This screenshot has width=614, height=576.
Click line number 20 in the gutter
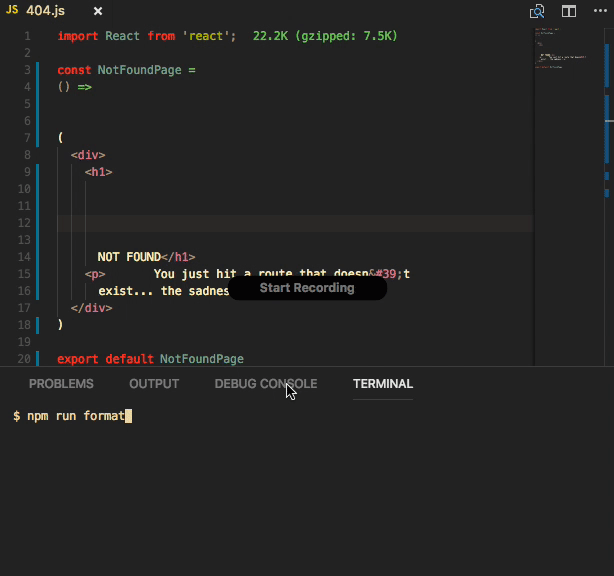pyautogui.click(x=24, y=359)
